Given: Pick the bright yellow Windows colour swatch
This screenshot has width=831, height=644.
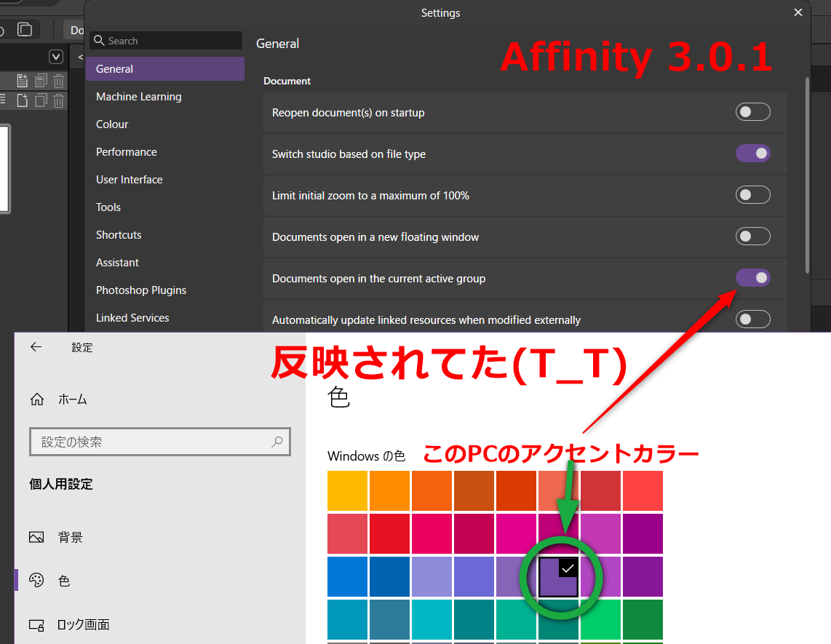Looking at the screenshot, I should [347, 490].
